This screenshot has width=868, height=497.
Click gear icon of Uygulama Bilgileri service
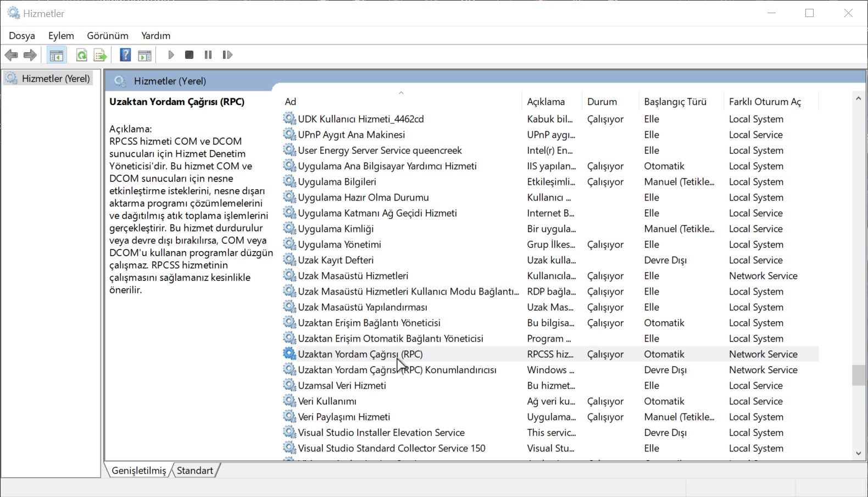click(290, 181)
